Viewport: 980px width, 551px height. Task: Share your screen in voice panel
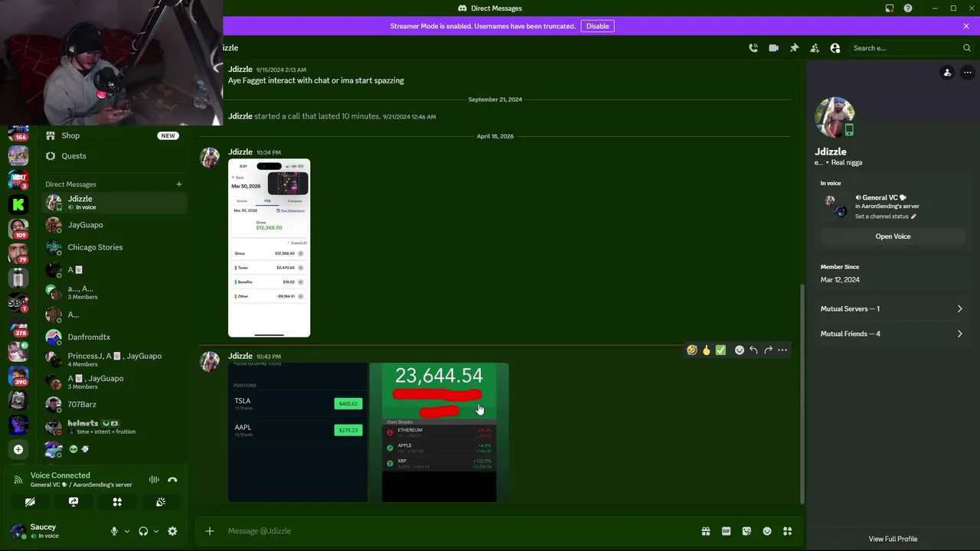[73, 502]
